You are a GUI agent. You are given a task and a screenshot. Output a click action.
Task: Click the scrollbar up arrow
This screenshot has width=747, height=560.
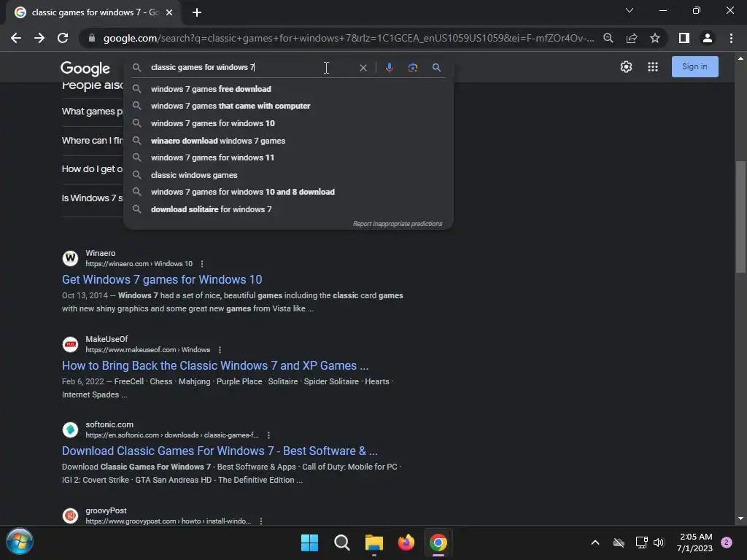click(x=740, y=58)
